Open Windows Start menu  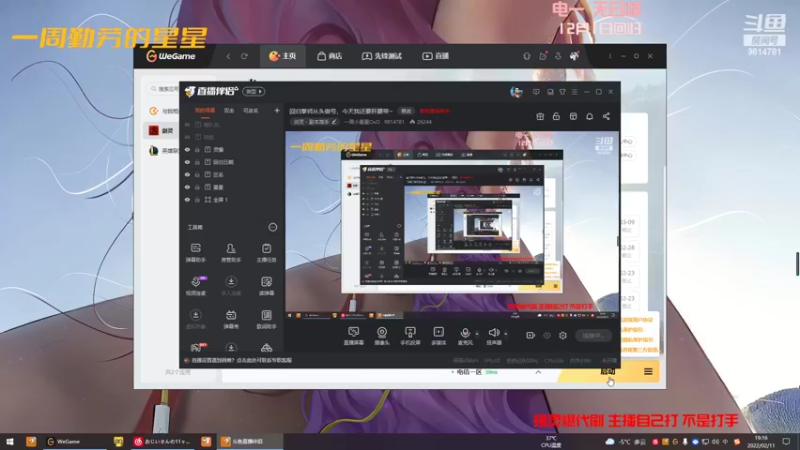9,441
